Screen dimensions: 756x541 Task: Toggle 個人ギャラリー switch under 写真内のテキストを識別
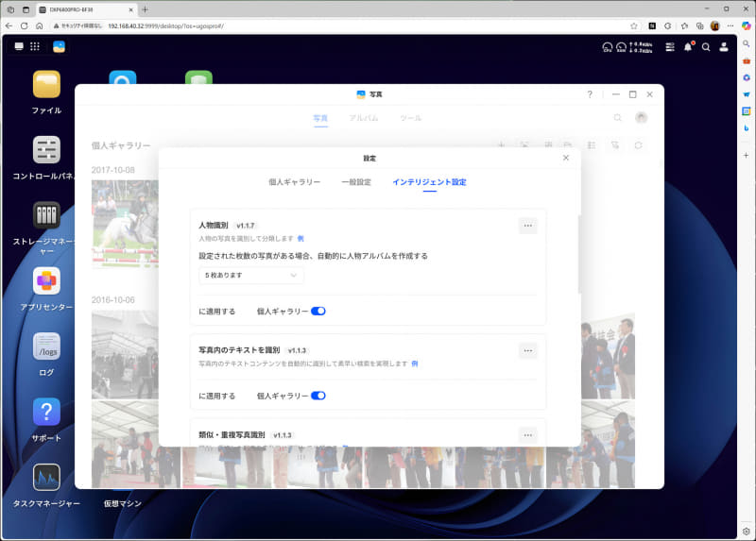[x=318, y=396]
